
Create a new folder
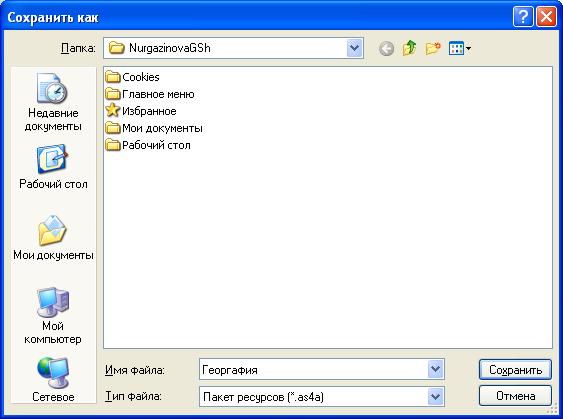tap(433, 48)
